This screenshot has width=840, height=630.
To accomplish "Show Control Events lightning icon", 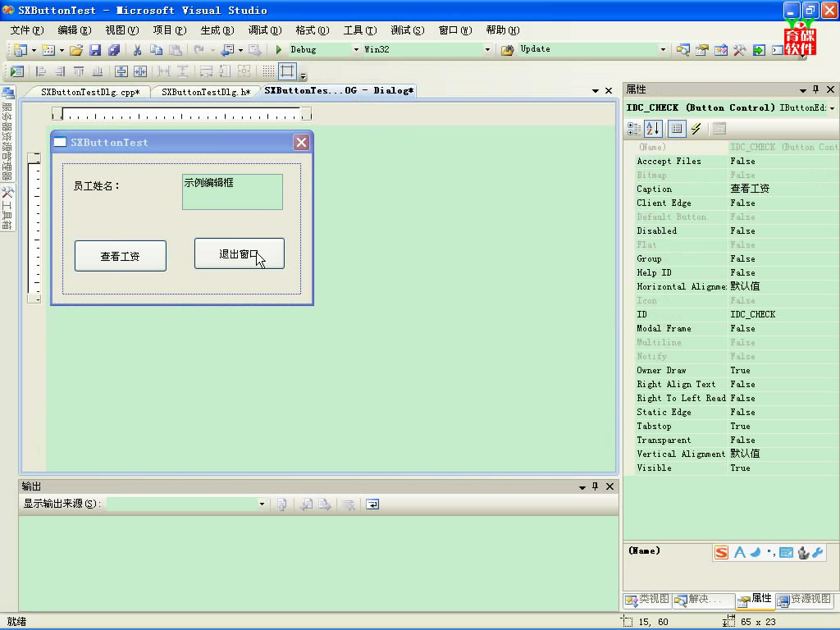I will tap(696, 129).
